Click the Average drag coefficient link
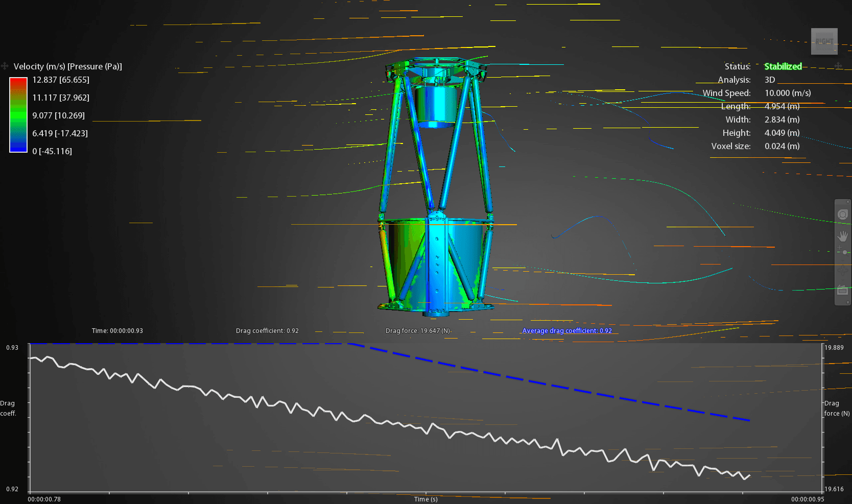The height and width of the screenshot is (504, 852). [566, 331]
